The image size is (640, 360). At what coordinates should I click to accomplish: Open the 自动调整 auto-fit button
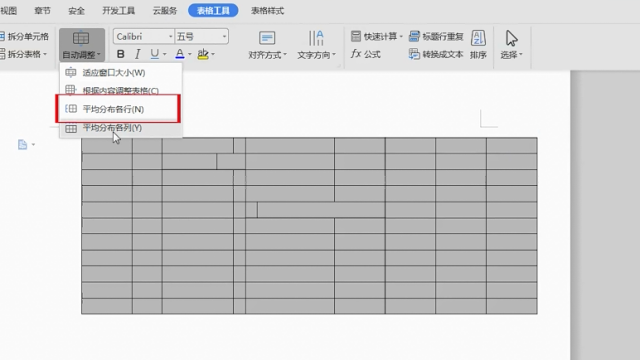point(82,45)
